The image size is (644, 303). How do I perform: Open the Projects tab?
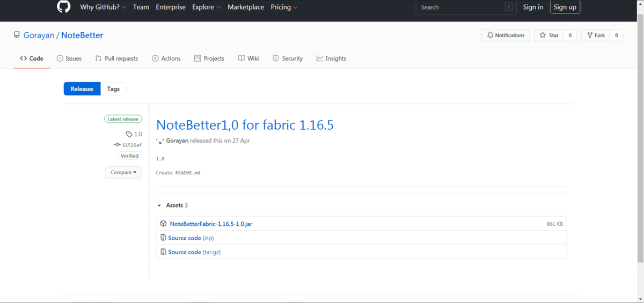click(209, 58)
